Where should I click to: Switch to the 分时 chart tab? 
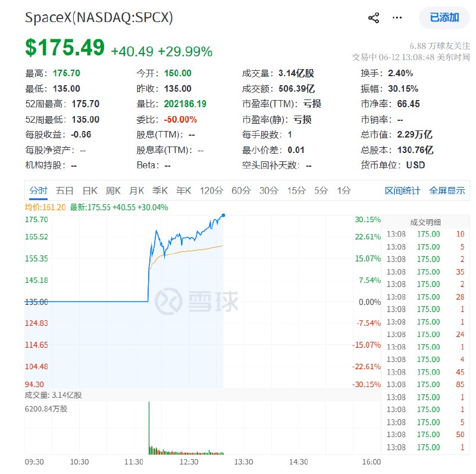[38, 191]
